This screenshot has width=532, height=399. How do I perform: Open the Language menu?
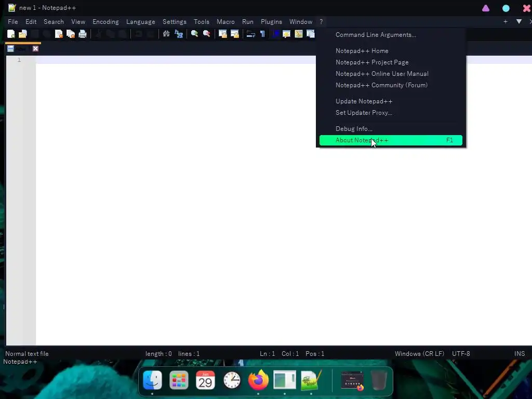tap(140, 22)
